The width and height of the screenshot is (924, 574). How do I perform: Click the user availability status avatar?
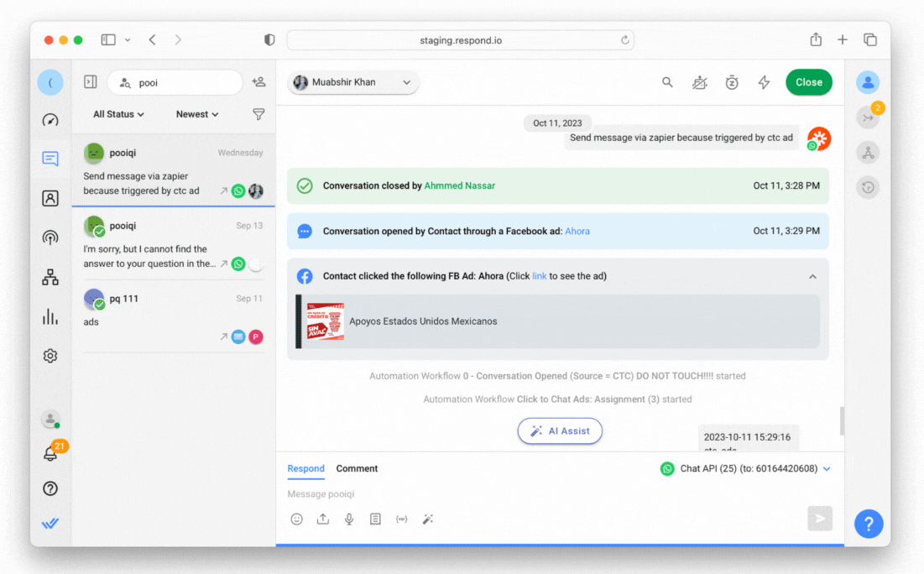(50, 419)
